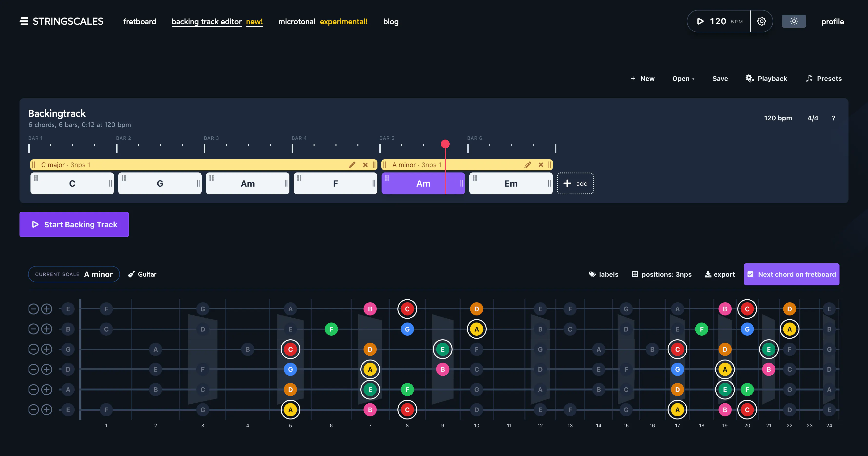
Task: Change the 4/4 time signature
Action: (813, 118)
